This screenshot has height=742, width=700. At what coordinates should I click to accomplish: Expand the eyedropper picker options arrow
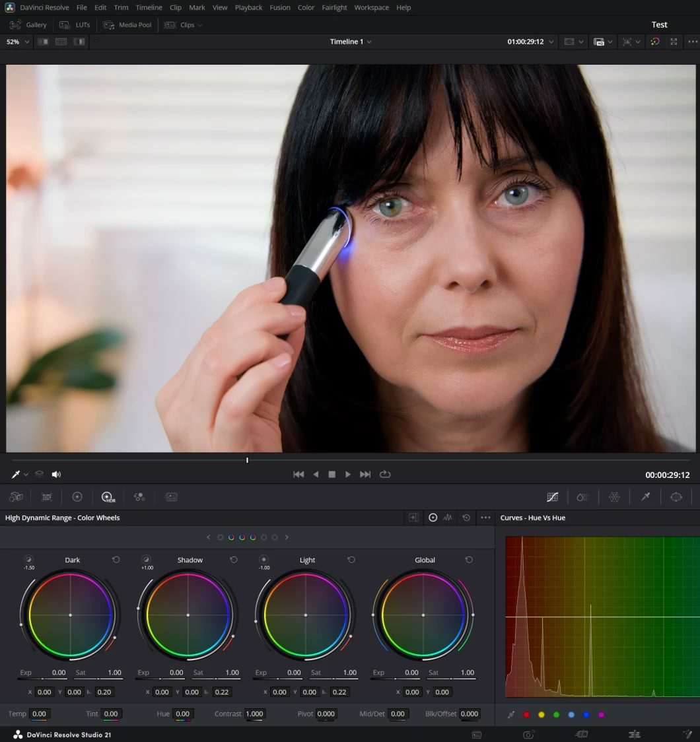click(26, 475)
